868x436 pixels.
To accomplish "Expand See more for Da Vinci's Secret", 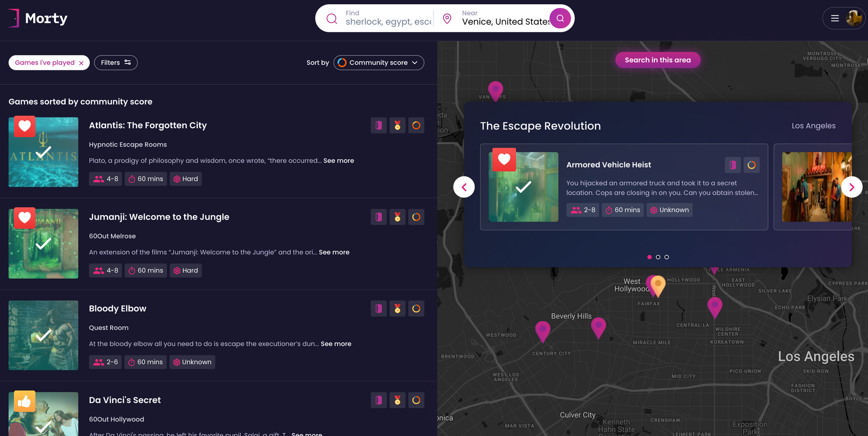I will (307, 434).
